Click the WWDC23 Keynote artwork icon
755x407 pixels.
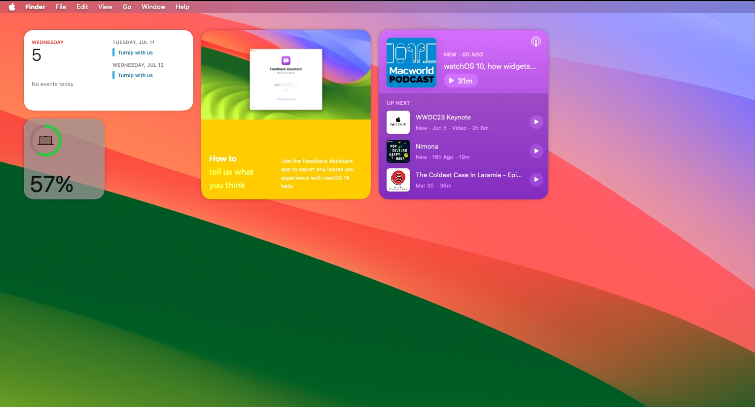pyautogui.click(x=398, y=122)
